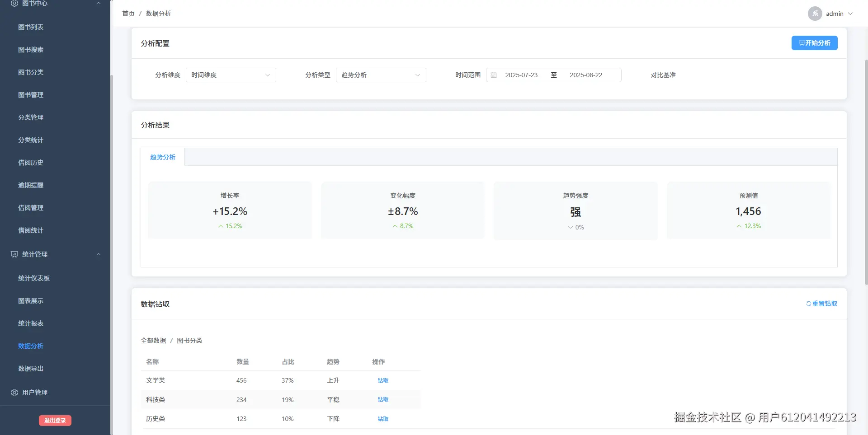Click the 占比 column header
The width and height of the screenshot is (868, 435).
click(x=288, y=362)
